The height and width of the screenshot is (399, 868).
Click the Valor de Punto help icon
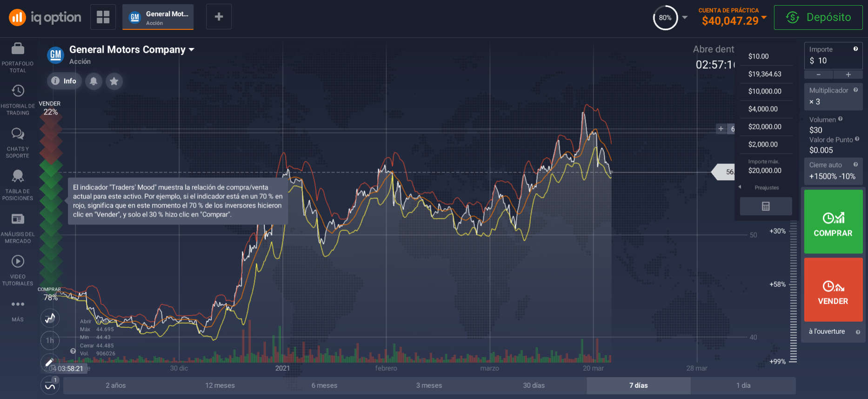tap(857, 139)
